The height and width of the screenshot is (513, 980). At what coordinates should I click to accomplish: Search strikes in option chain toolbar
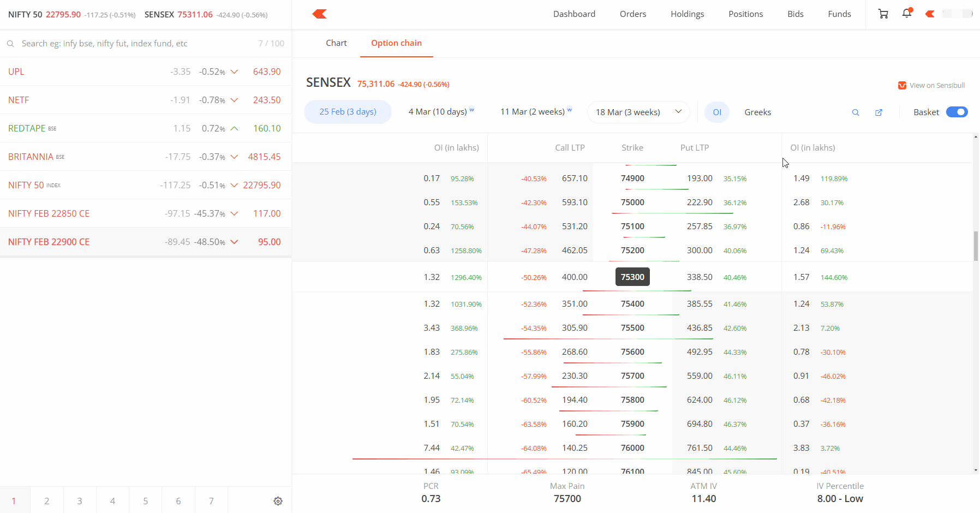[x=856, y=112]
